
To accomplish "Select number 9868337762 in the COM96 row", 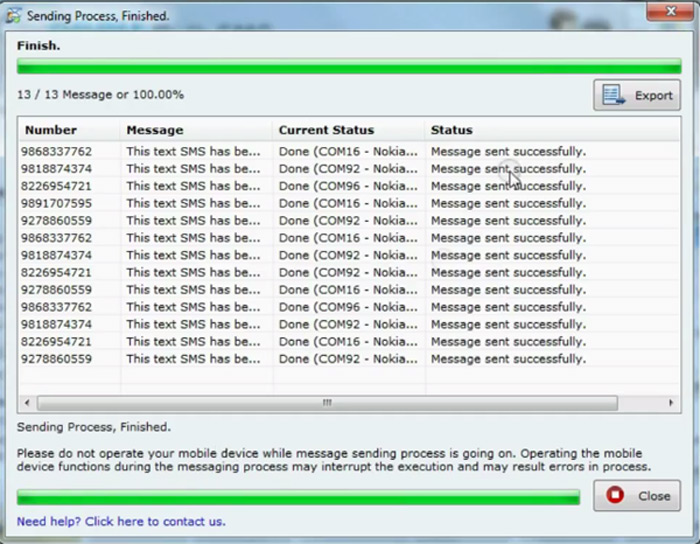I will point(56,307).
